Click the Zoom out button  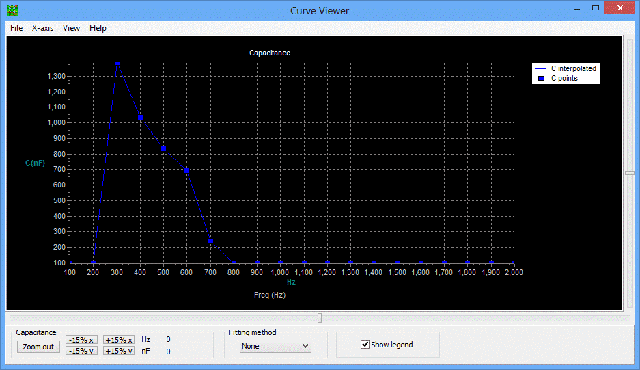point(38,347)
